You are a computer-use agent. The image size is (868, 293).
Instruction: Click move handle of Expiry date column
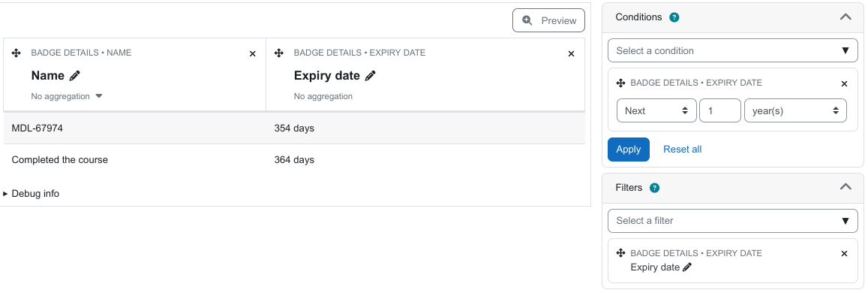pyautogui.click(x=279, y=53)
